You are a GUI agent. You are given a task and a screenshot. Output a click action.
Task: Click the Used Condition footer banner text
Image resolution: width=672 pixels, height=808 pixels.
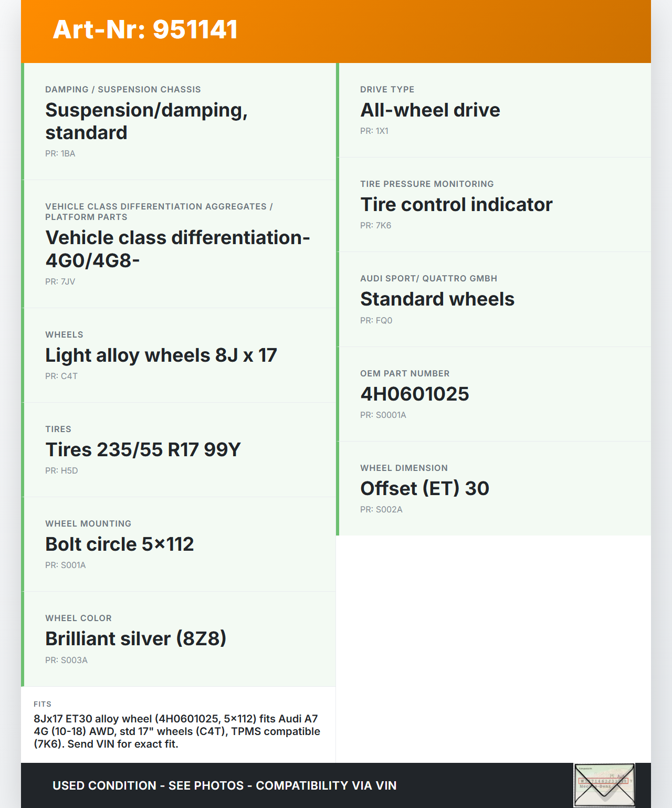(225, 785)
